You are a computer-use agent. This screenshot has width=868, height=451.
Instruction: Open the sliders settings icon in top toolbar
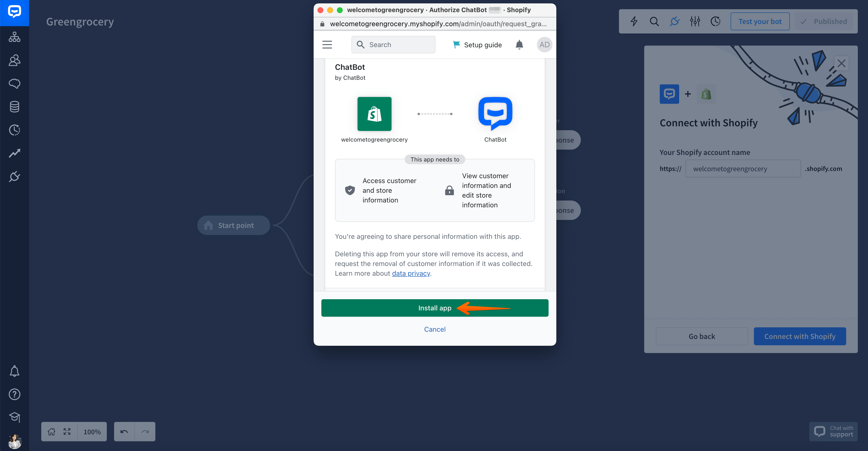point(695,22)
